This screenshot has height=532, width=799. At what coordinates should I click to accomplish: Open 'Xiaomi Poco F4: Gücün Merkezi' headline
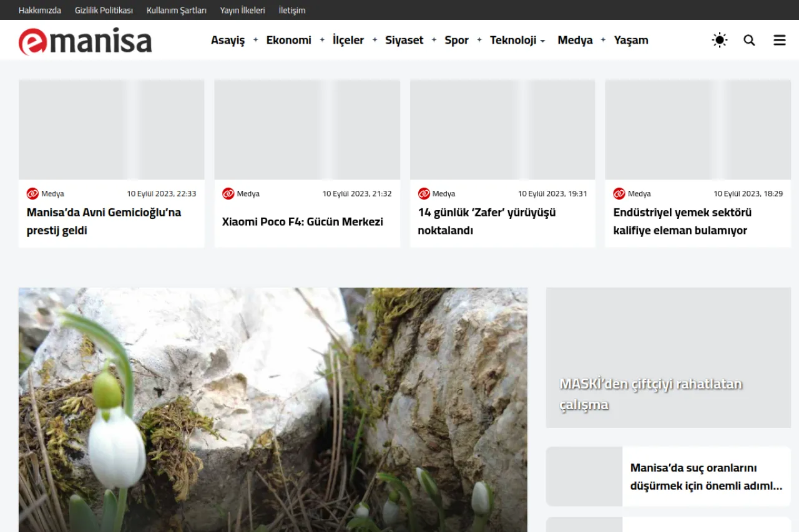[x=303, y=221]
